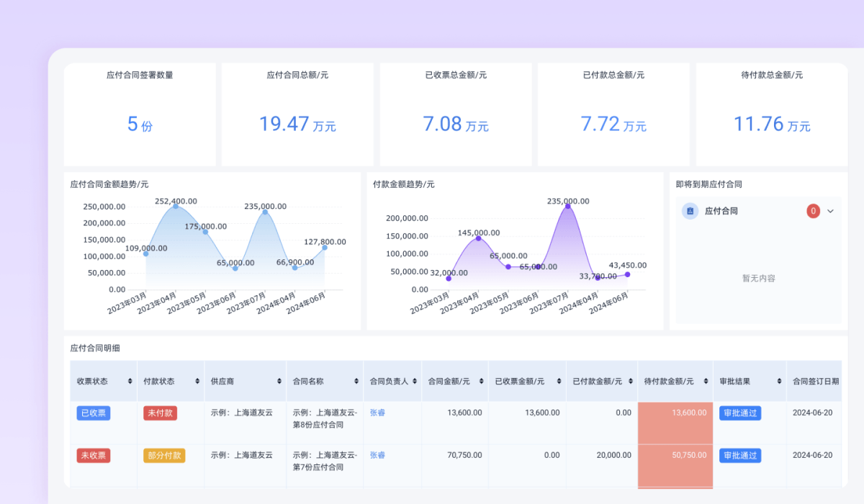864x504 pixels.
Task: Click the 11.76 万元 pending payment total
Action: [772, 125]
